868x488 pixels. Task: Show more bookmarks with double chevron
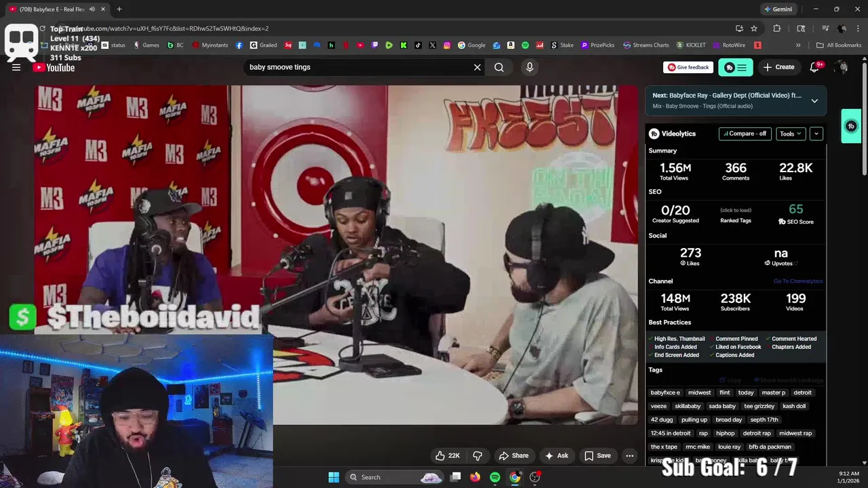[x=798, y=45]
